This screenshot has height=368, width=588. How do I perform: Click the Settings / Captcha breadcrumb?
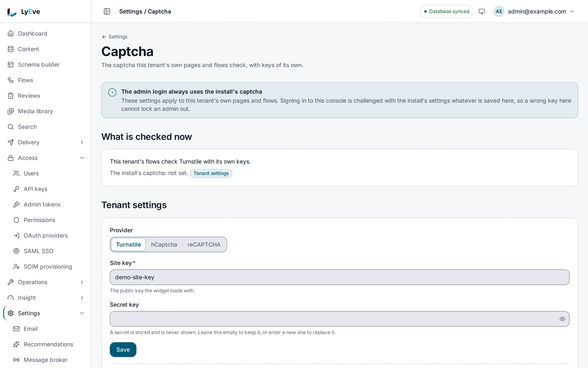tap(145, 11)
